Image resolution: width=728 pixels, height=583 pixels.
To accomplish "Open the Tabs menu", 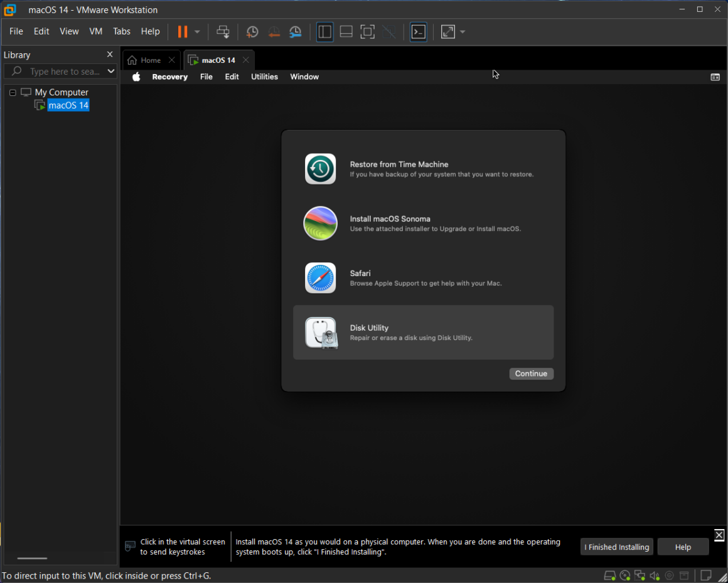I will 122,31.
